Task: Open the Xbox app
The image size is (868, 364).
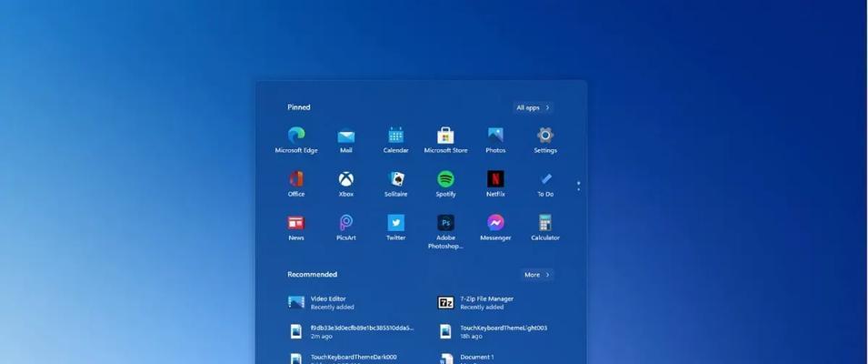Action: 346,184
